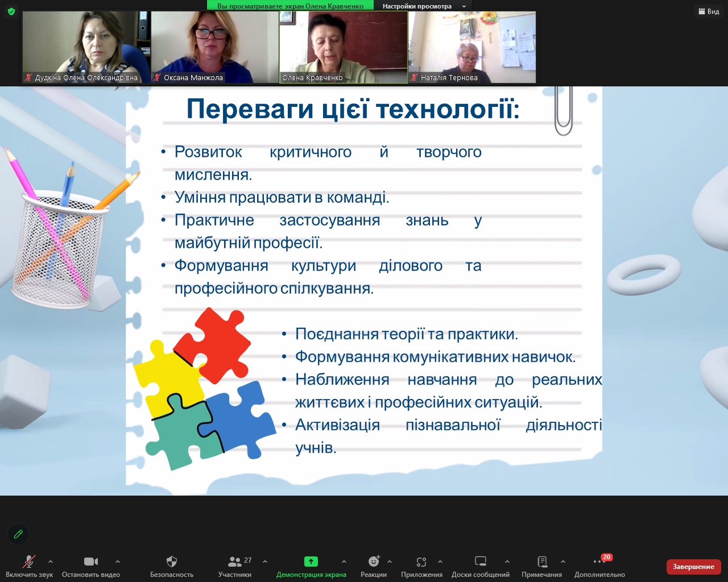
Task: Click the text Формування комунікативних навичок
Action: pos(435,357)
